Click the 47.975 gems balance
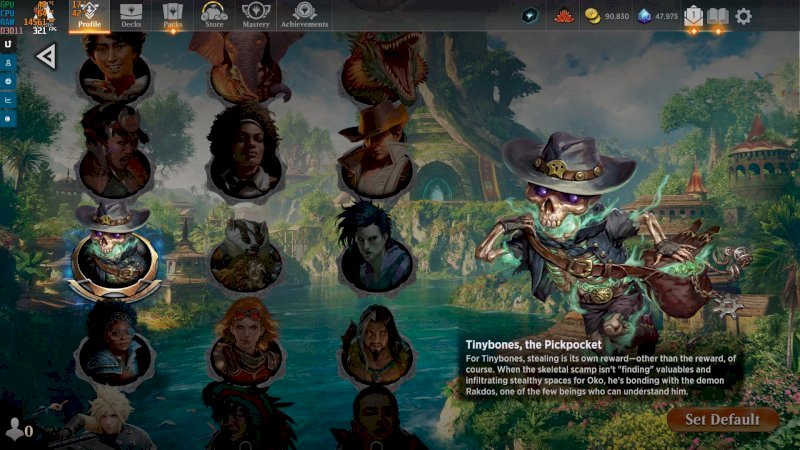 click(x=666, y=16)
